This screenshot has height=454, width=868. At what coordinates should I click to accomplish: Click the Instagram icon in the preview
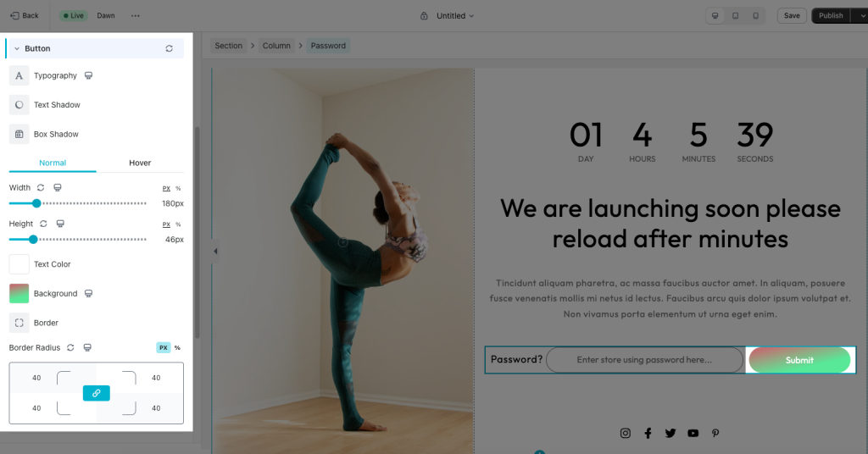pyautogui.click(x=625, y=433)
